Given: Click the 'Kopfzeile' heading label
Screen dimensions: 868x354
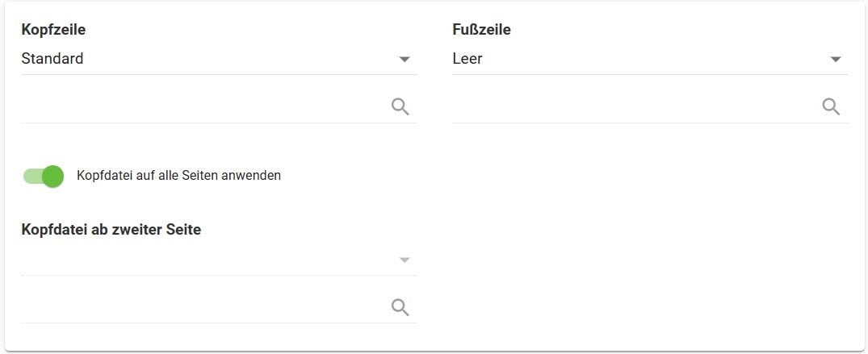Looking at the screenshot, I should click(53, 30).
